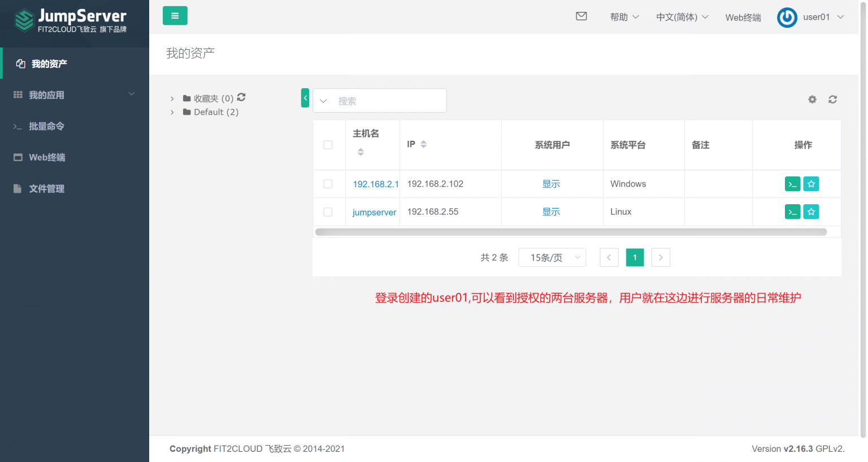
Task: Go to previous page arrow
Action: [609, 257]
